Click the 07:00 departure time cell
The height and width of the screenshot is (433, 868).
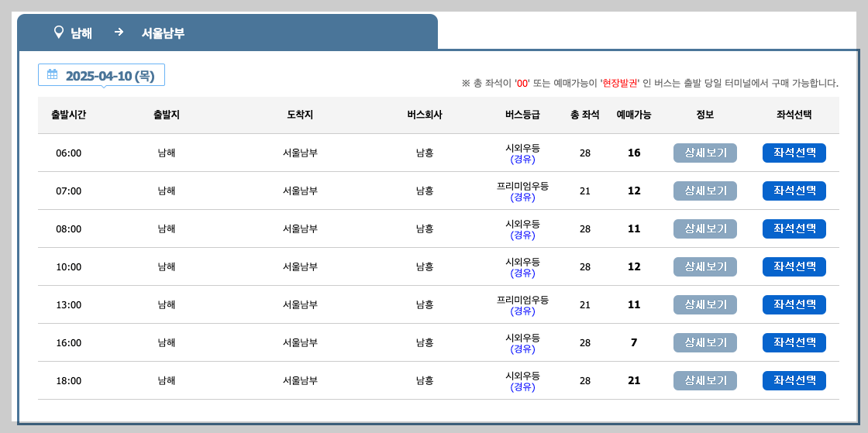point(69,191)
